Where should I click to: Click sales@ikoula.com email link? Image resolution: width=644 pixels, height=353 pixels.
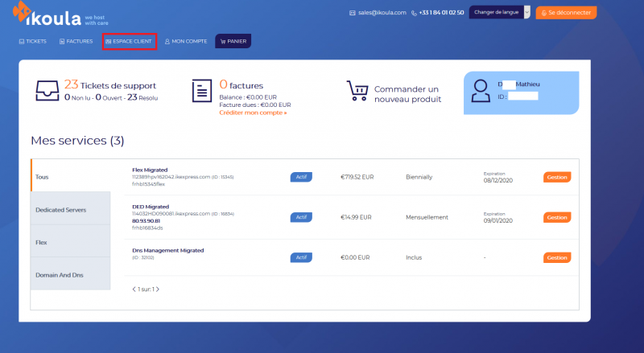point(382,13)
